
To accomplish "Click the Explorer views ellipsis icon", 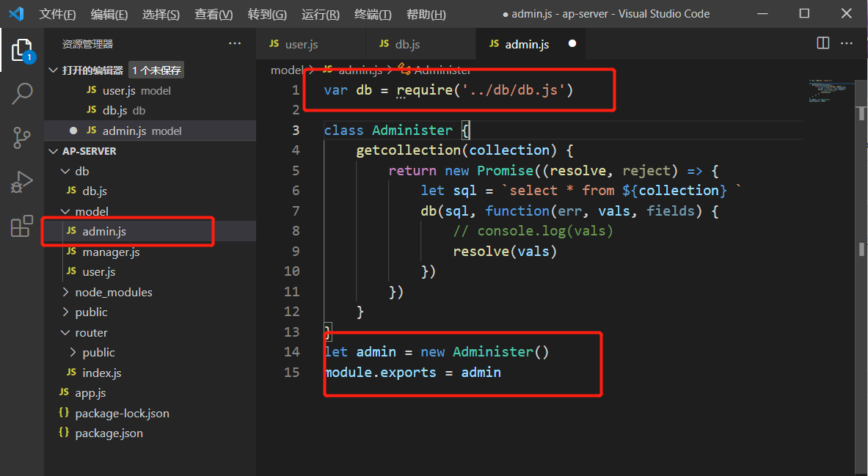I will point(235,43).
